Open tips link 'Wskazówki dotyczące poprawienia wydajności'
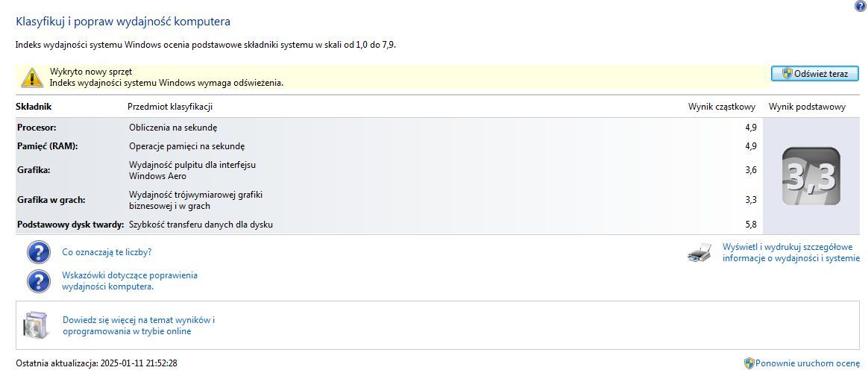This screenshot has width=868, height=379. coord(130,281)
